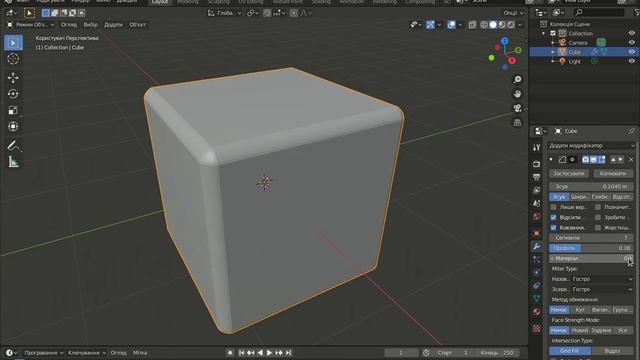The width and height of the screenshot is (640, 360).
Task: Select the Rotate tool
Action: click(x=13, y=94)
